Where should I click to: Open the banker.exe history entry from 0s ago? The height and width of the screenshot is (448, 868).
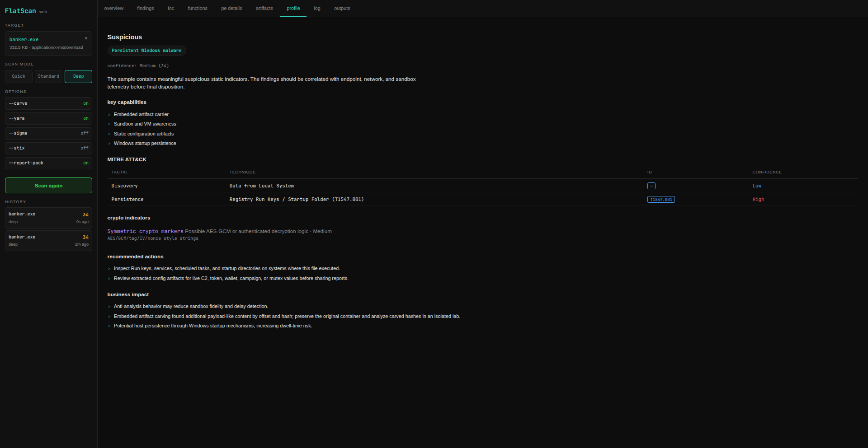[x=48, y=218]
